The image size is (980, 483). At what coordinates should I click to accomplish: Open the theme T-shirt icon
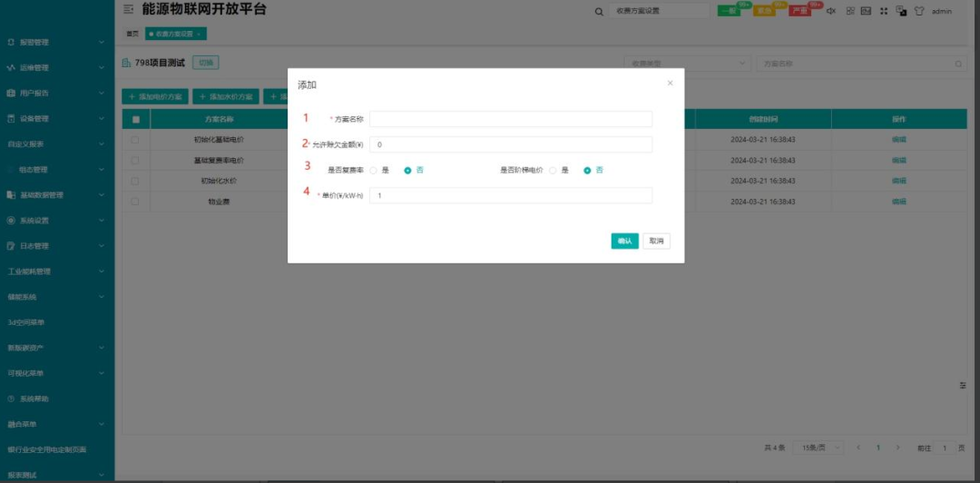coord(918,11)
